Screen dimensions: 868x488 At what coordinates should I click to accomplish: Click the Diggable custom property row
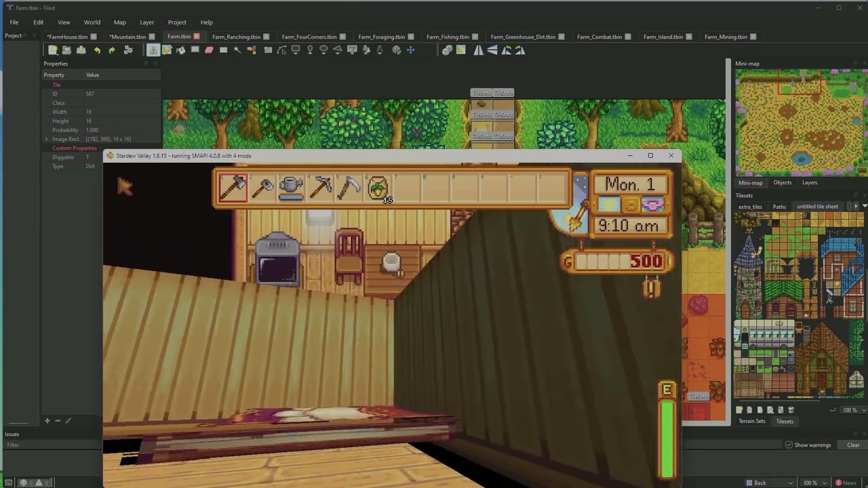(x=102, y=157)
